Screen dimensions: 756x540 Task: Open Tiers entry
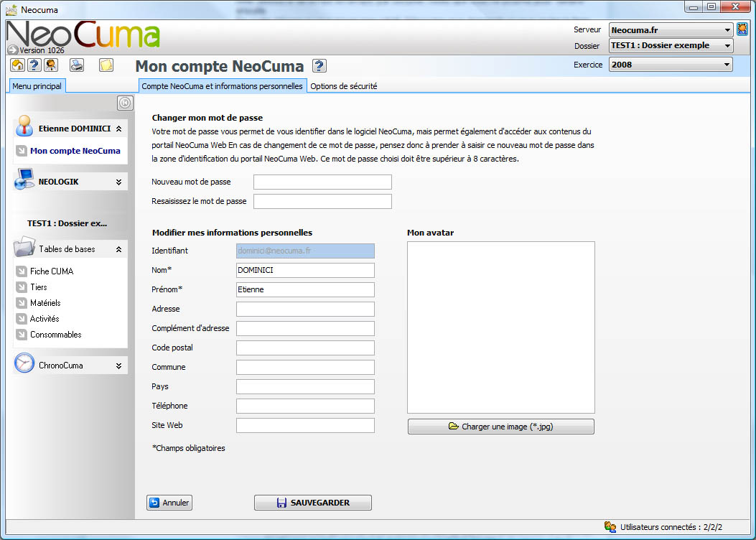pos(39,287)
